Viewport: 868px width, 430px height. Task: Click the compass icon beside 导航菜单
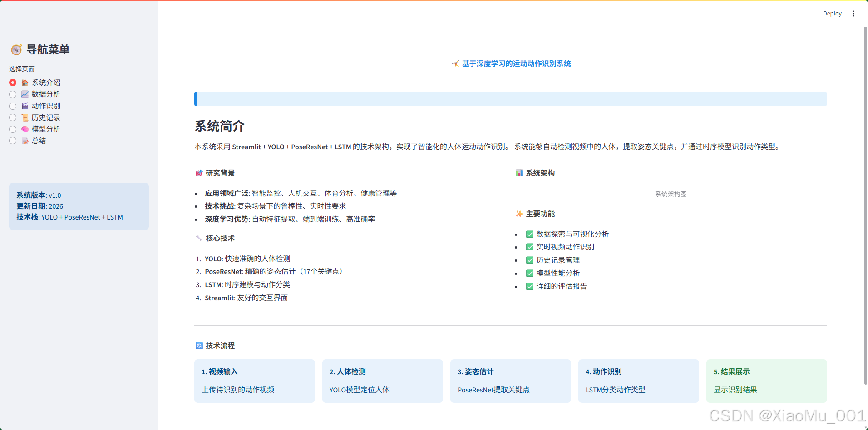click(16, 49)
